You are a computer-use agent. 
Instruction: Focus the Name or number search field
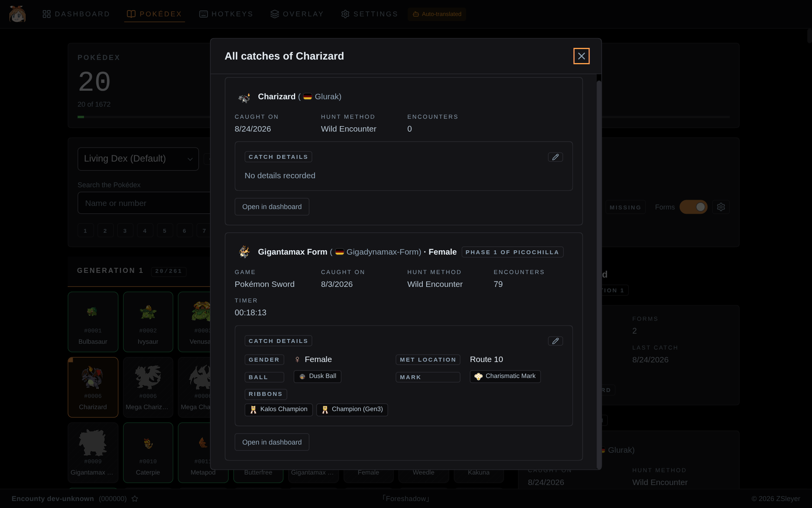[x=144, y=203]
